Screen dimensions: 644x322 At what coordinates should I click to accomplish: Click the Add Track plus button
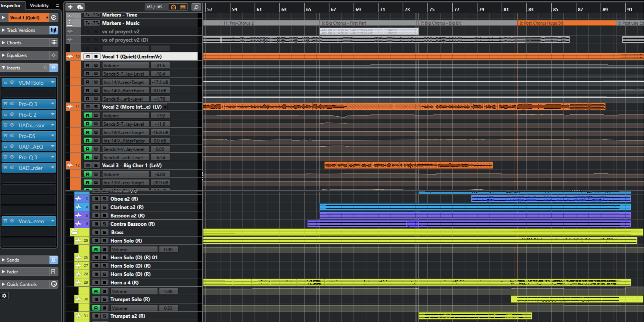click(70, 7)
